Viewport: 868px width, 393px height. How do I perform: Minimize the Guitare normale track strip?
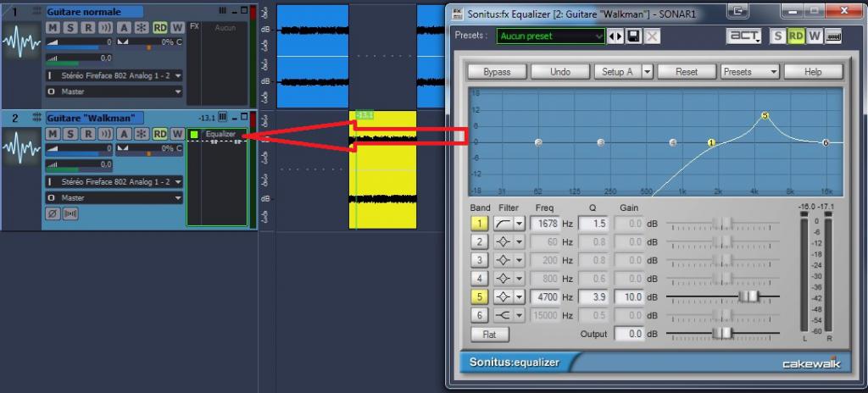pos(234,10)
